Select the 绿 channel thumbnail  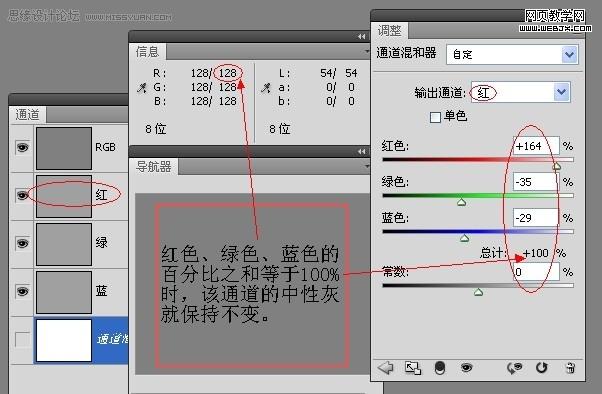pos(64,244)
